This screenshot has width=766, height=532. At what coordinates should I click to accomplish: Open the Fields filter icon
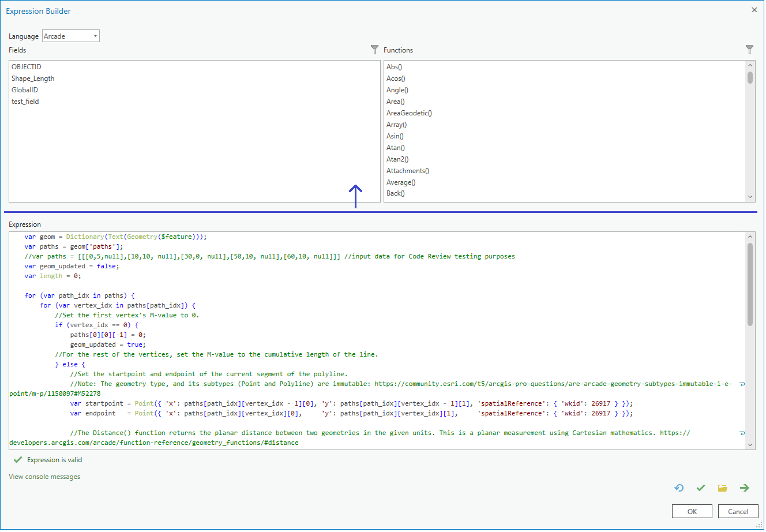(x=374, y=50)
